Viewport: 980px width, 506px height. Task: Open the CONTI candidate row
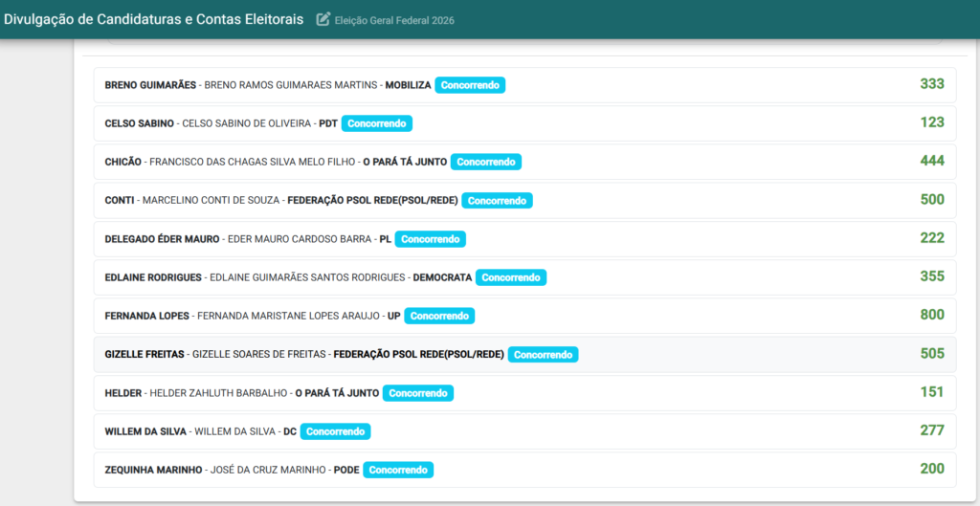tap(525, 201)
